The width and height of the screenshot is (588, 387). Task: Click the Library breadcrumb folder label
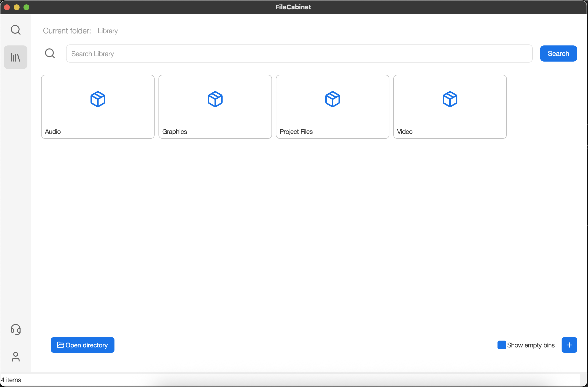pyautogui.click(x=108, y=31)
